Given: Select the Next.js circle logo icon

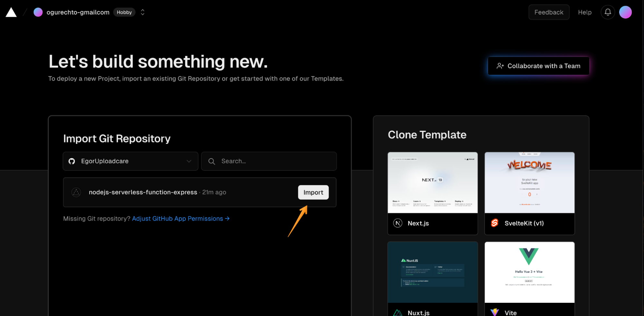Looking at the screenshot, I should [x=398, y=223].
